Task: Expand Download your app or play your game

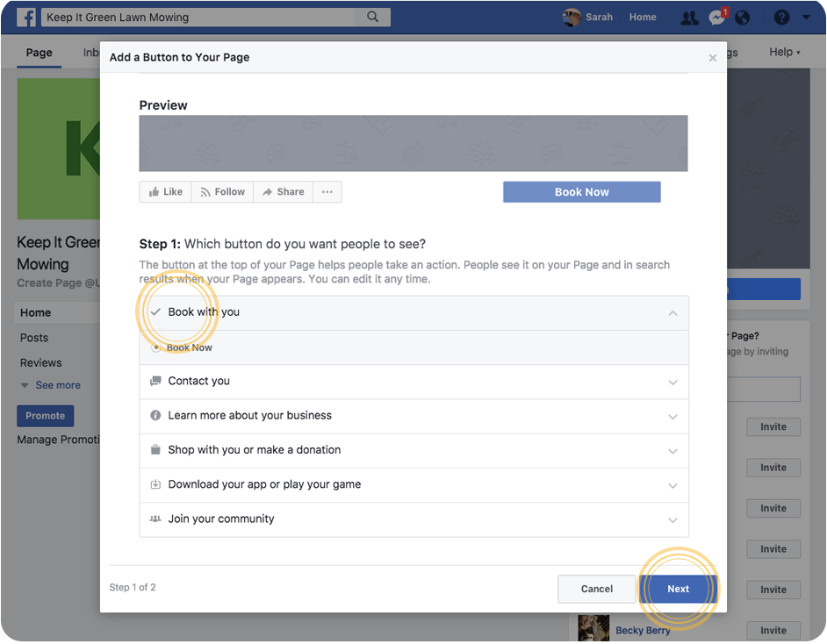Action: (x=672, y=485)
